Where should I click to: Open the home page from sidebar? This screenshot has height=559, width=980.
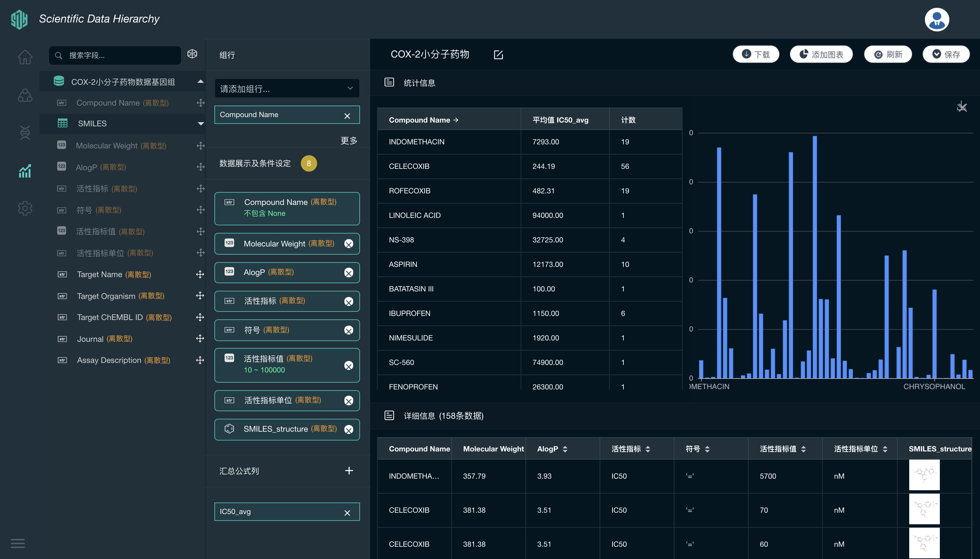point(25,57)
